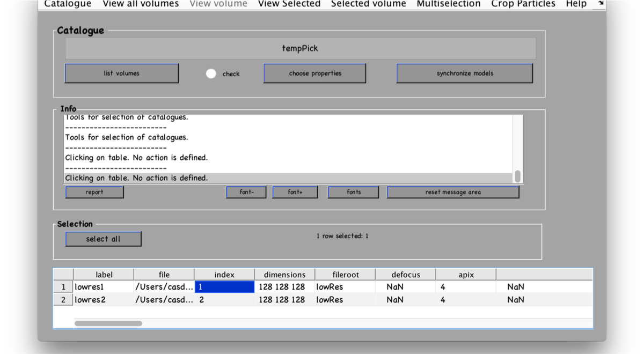The width and height of the screenshot is (644, 354).
Task: Open the Selected volume menu
Action: 368,4
